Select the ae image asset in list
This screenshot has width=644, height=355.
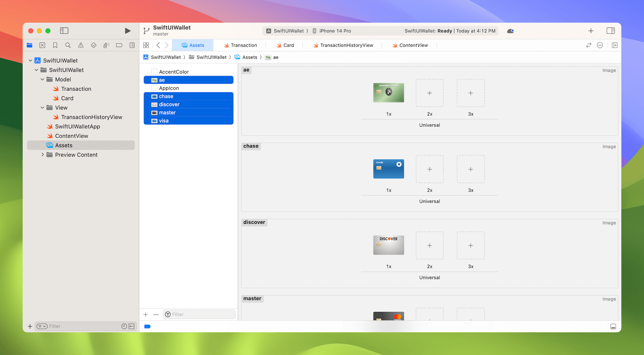pyautogui.click(x=189, y=80)
